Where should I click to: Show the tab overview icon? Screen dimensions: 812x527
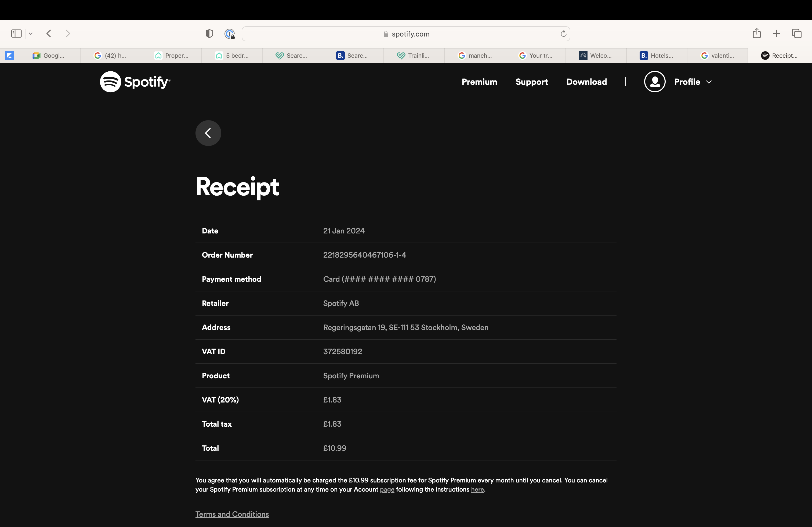797,33
